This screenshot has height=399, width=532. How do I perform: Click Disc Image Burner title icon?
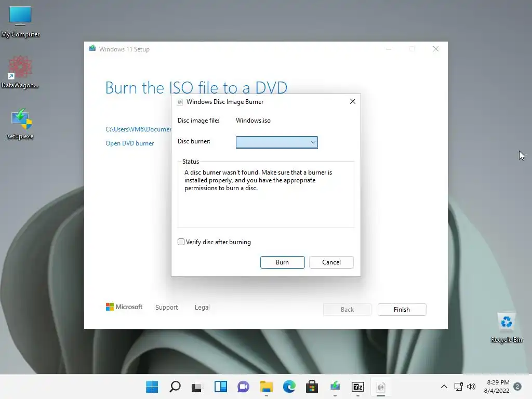tap(180, 102)
